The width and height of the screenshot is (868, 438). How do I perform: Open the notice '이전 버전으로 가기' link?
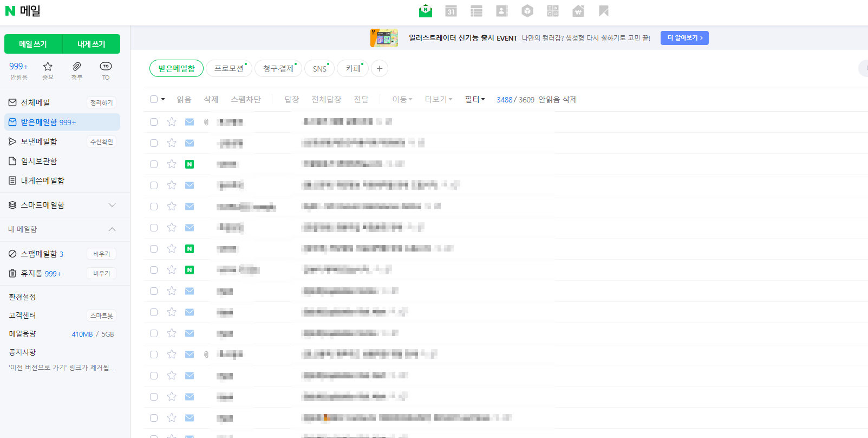tap(61, 368)
